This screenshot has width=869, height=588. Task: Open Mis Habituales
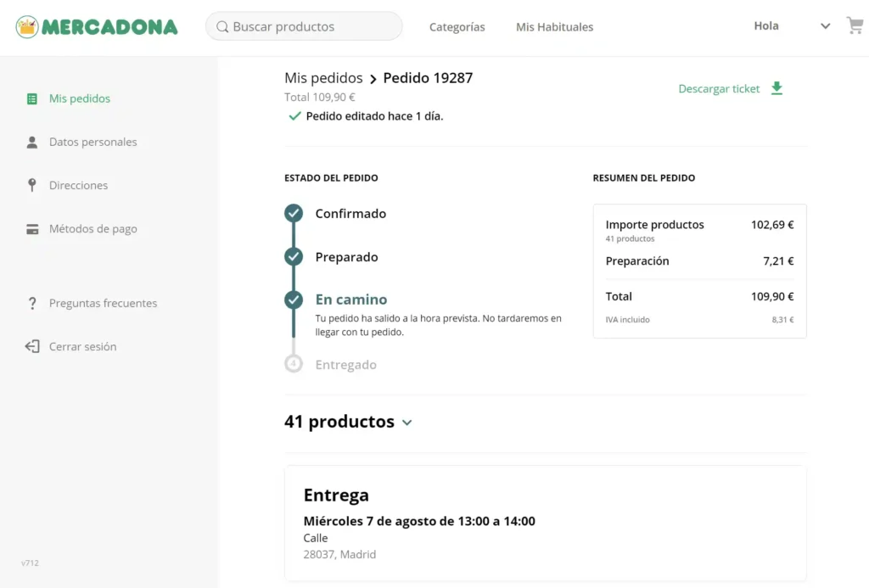point(554,26)
